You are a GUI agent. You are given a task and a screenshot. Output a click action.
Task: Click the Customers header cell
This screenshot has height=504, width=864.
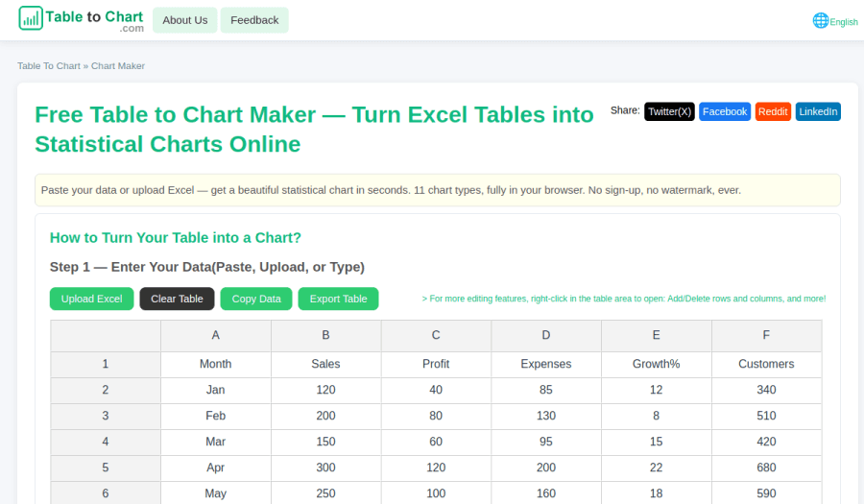766,364
